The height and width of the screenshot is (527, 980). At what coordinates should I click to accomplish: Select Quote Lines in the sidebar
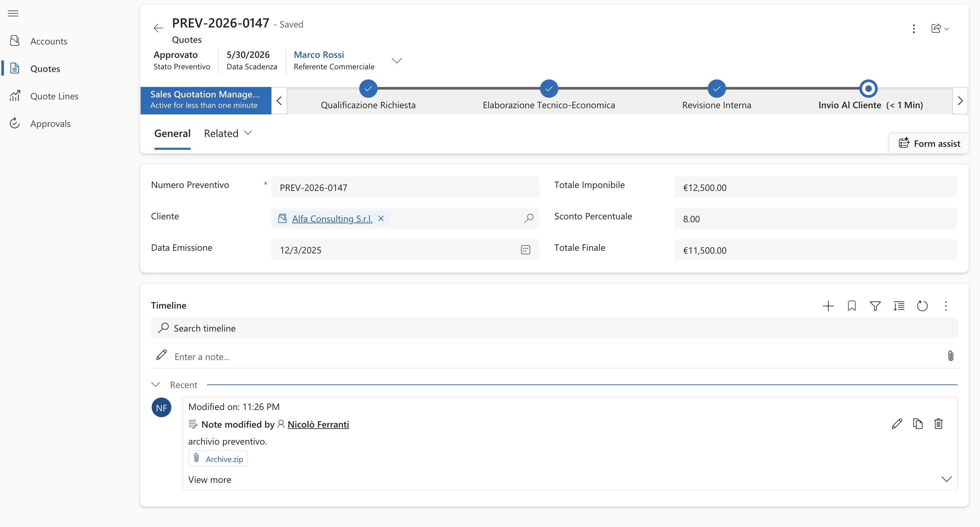pos(55,96)
